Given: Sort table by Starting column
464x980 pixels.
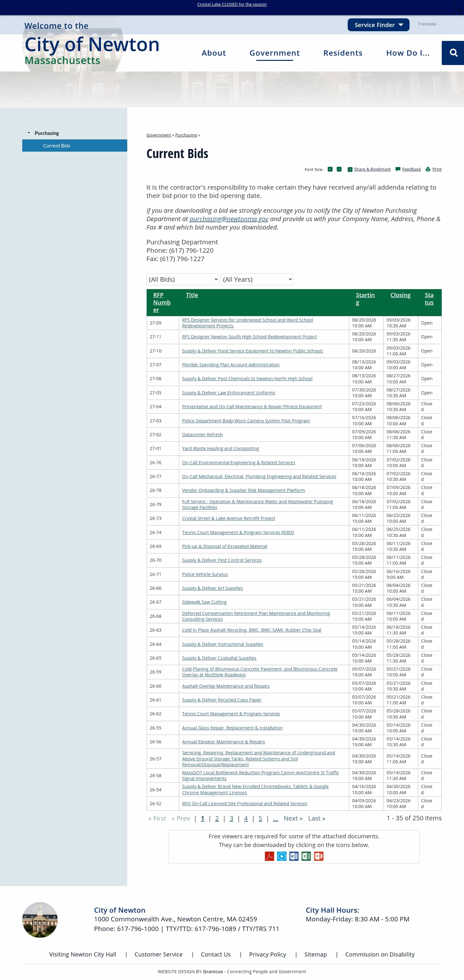Looking at the screenshot, I should (365, 299).
